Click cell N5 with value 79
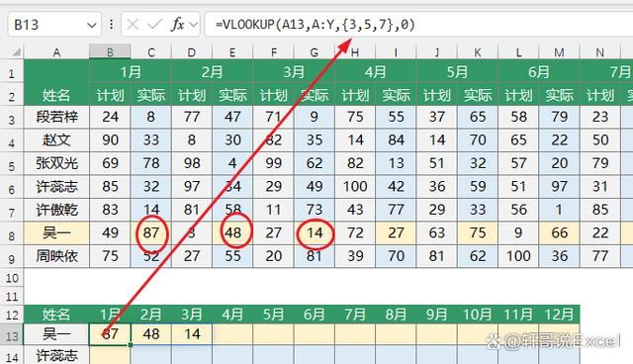 (600, 163)
